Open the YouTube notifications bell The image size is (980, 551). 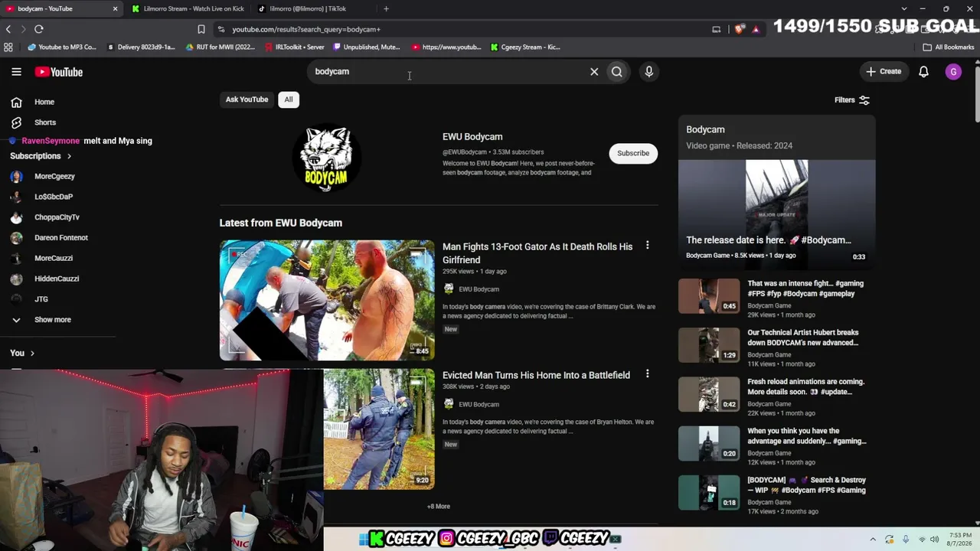pyautogui.click(x=923, y=72)
